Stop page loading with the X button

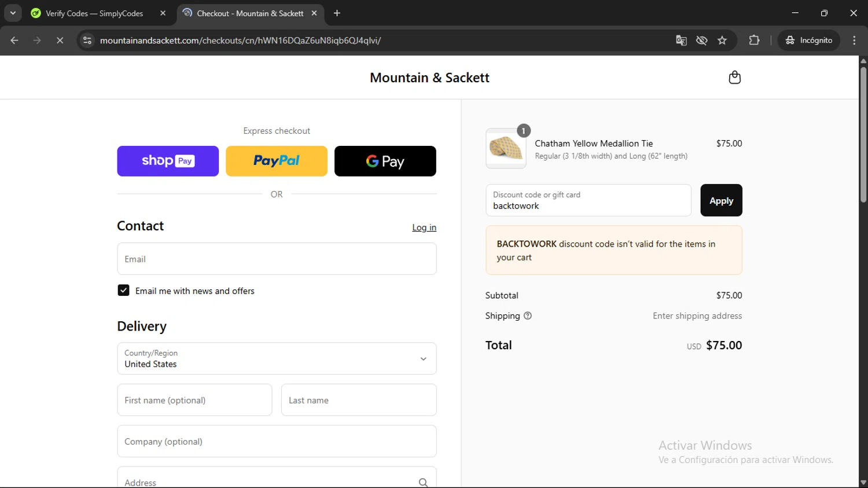coord(60,40)
